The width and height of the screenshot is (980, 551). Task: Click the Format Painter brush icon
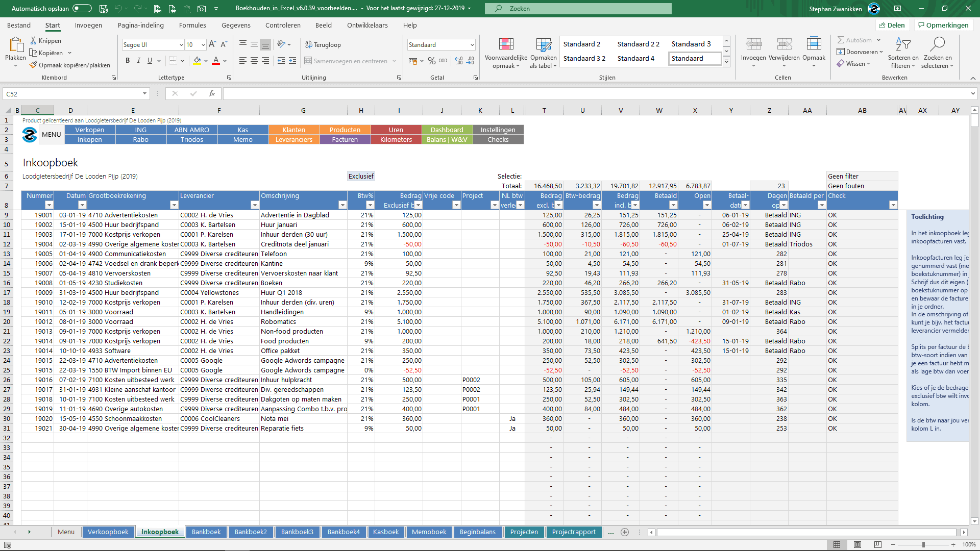point(34,65)
